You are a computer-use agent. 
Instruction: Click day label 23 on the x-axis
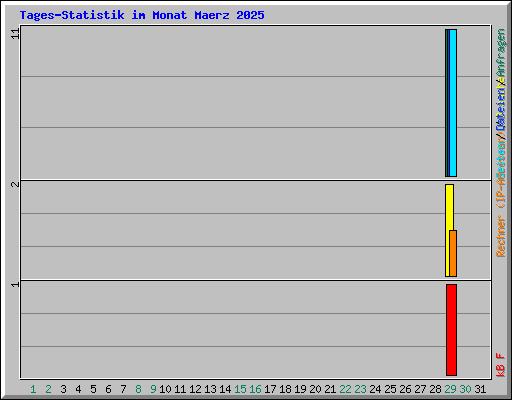(360, 389)
